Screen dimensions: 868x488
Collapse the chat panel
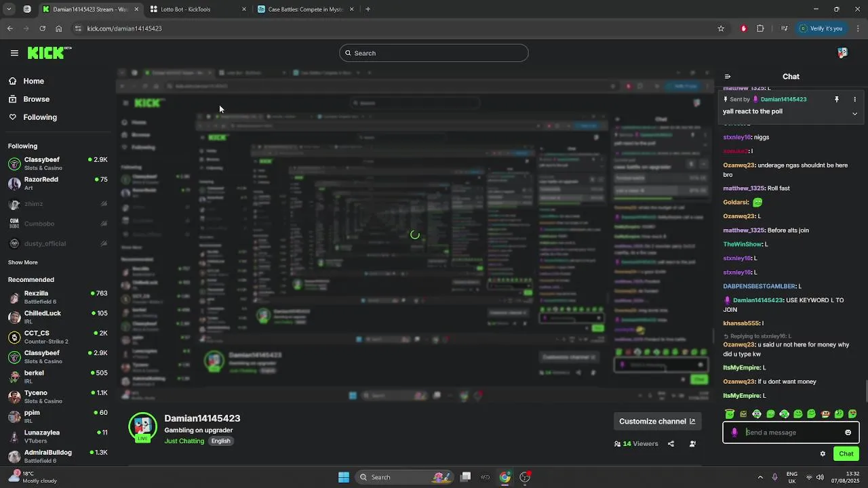[x=728, y=77]
